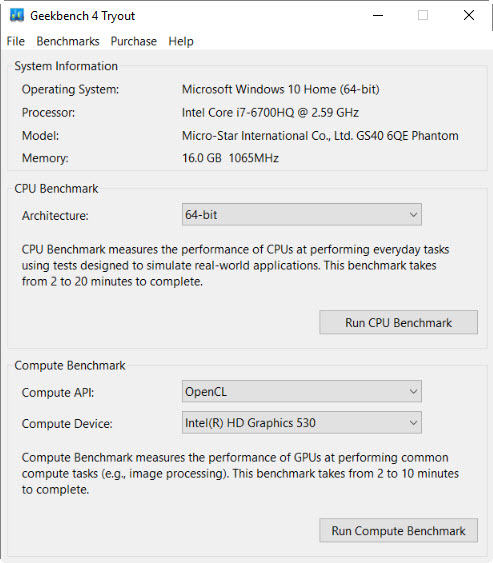This screenshot has height=563, width=493.
Task: Expand the Compute Device dropdown arrow
Action: click(413, 423)
